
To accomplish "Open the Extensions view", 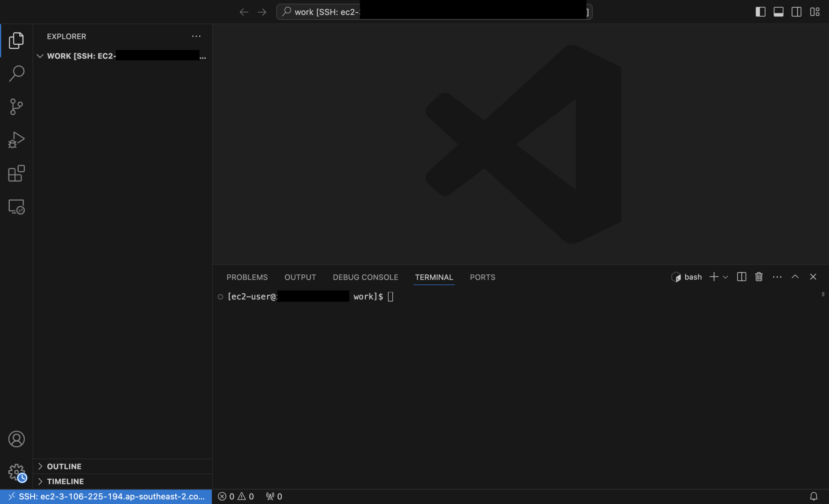I will 16,173.
